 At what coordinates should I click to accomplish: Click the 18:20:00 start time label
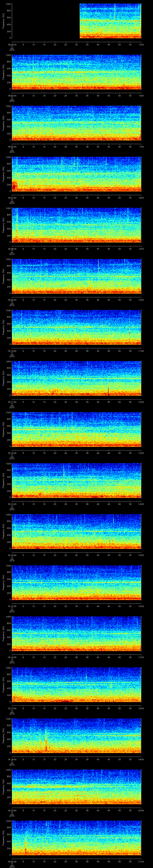pyautogui.click(x=12, y=861)
